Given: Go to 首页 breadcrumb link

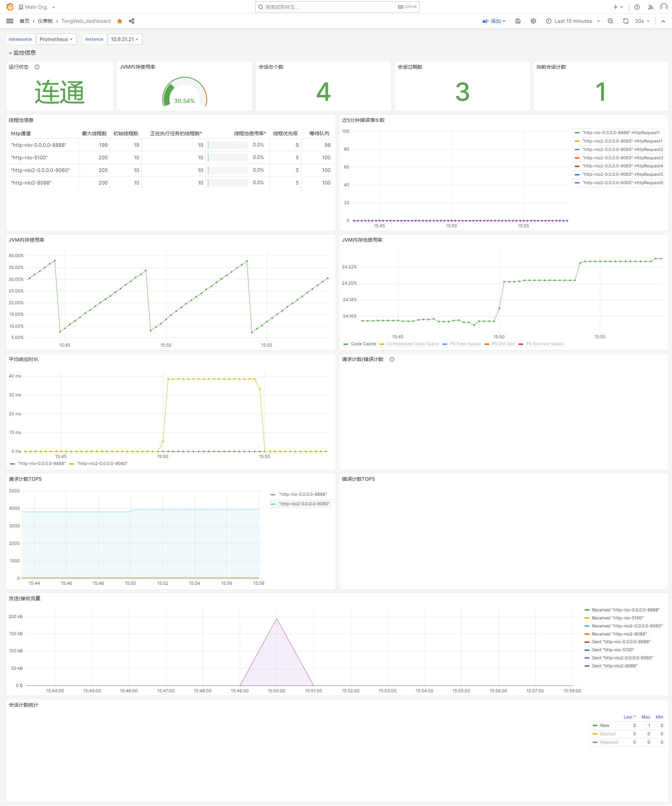Looking at the screenshot, I should click(24, 21).
